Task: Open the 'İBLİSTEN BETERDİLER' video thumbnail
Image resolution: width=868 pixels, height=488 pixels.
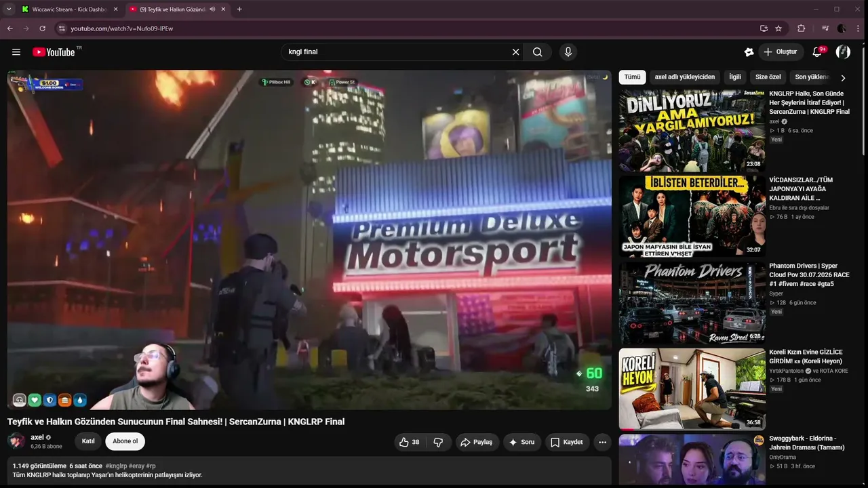Action: point(692,217)
